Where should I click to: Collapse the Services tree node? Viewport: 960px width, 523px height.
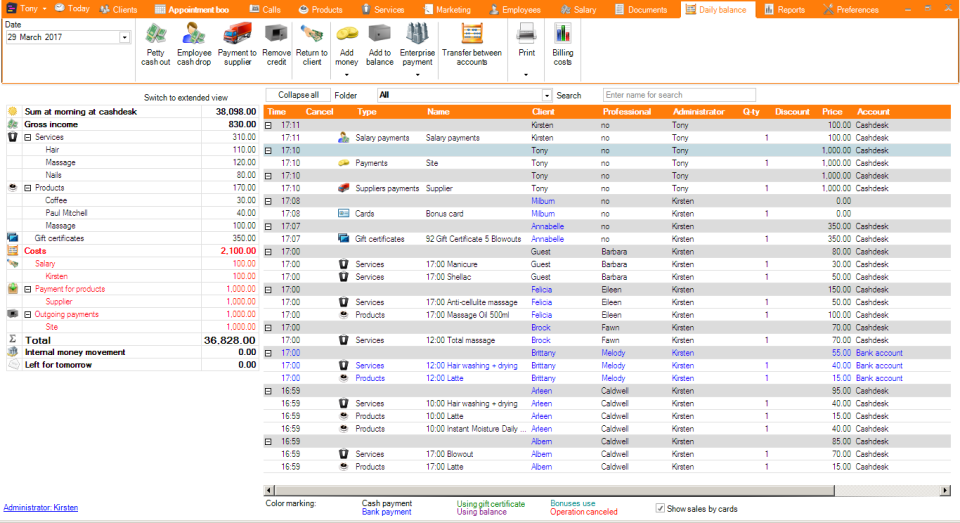tap(28, 137)
